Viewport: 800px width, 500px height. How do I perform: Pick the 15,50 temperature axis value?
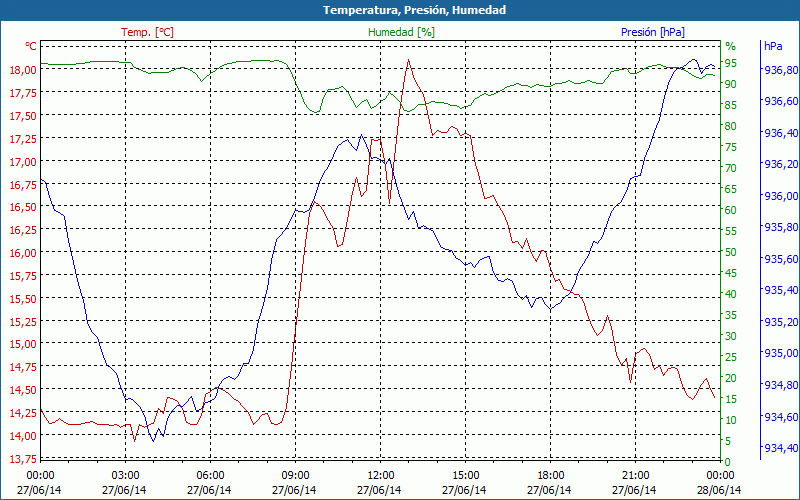click(23, 298)
